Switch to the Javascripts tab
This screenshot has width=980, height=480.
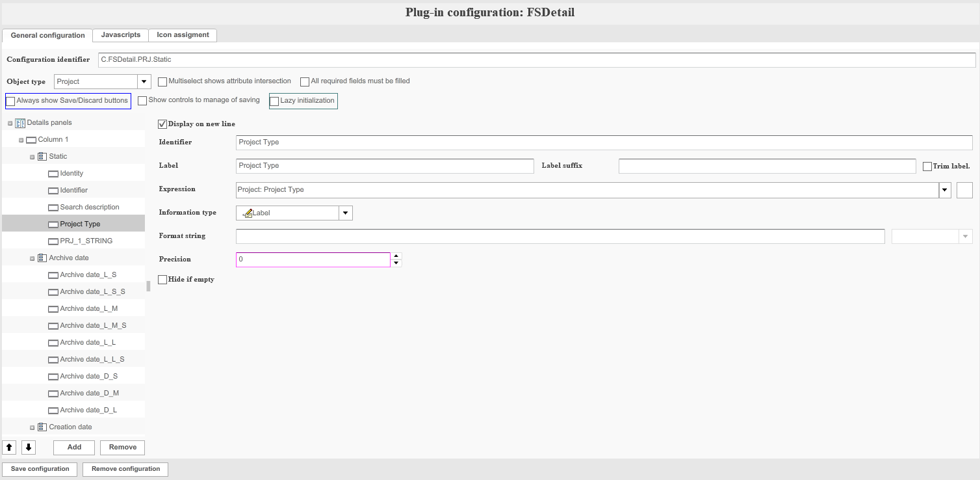pyautogui.click(x=120, y=35)
